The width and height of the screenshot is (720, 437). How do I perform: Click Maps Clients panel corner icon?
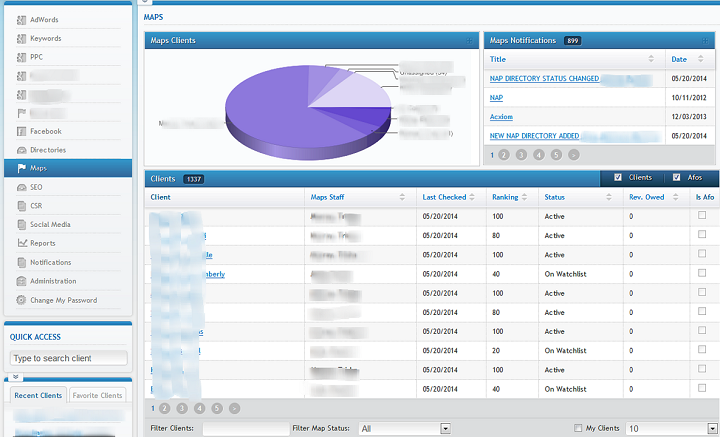click(469, 41)
